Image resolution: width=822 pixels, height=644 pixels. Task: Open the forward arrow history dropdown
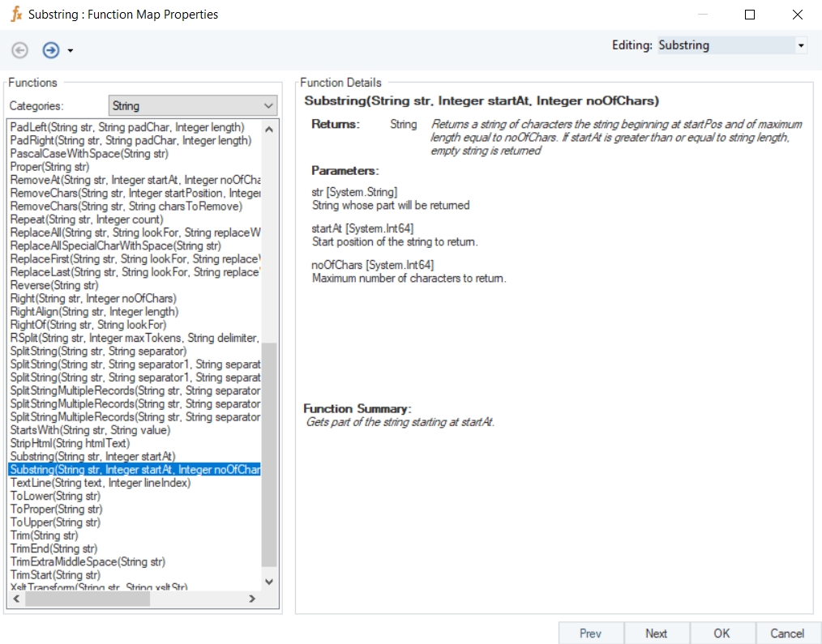(71, 51)
